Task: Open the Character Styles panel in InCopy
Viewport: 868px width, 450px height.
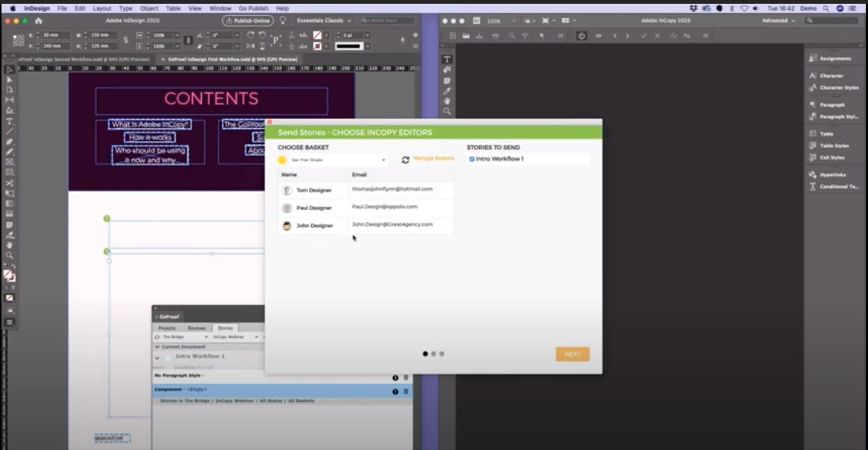Action: 833,88
